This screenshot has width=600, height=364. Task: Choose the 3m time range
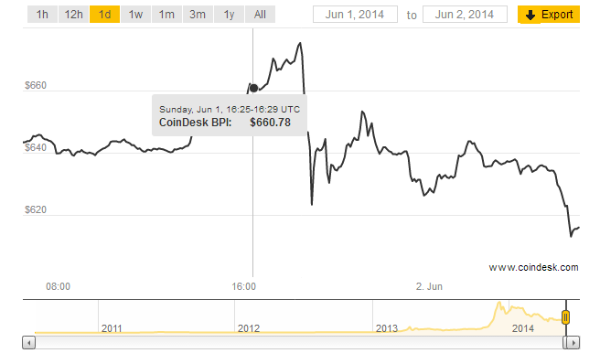click(x=198, y=15)
